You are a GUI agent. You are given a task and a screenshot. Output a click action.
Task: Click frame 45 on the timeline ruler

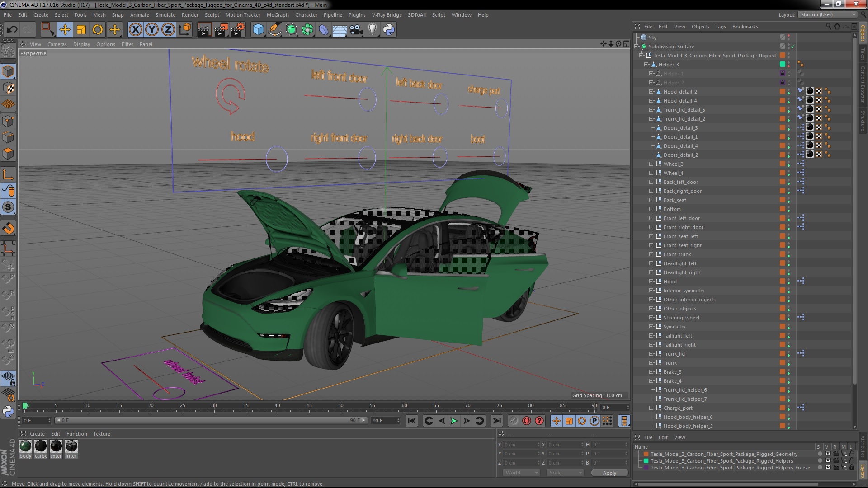(x=309, y=406)
